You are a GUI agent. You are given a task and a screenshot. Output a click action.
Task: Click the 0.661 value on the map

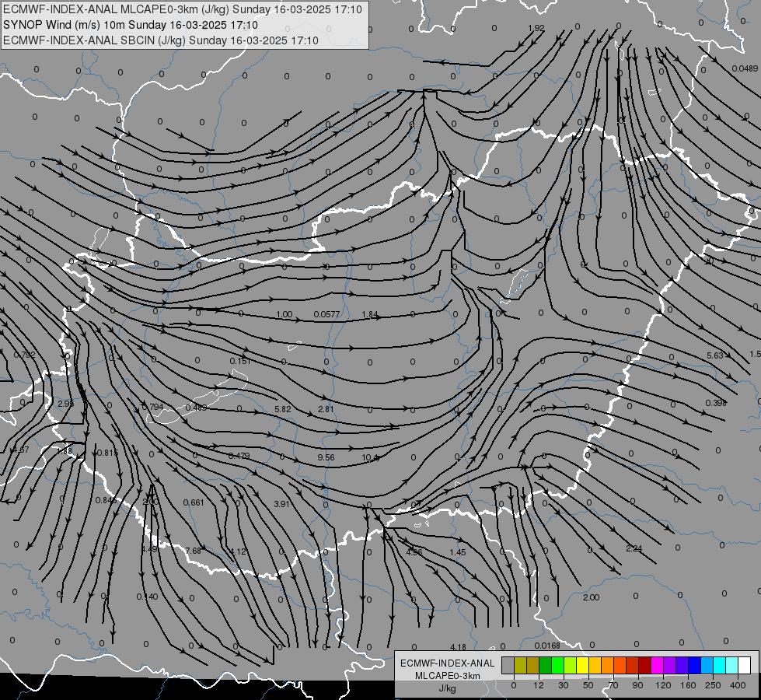pyautogui.click(x=194, y=502)
